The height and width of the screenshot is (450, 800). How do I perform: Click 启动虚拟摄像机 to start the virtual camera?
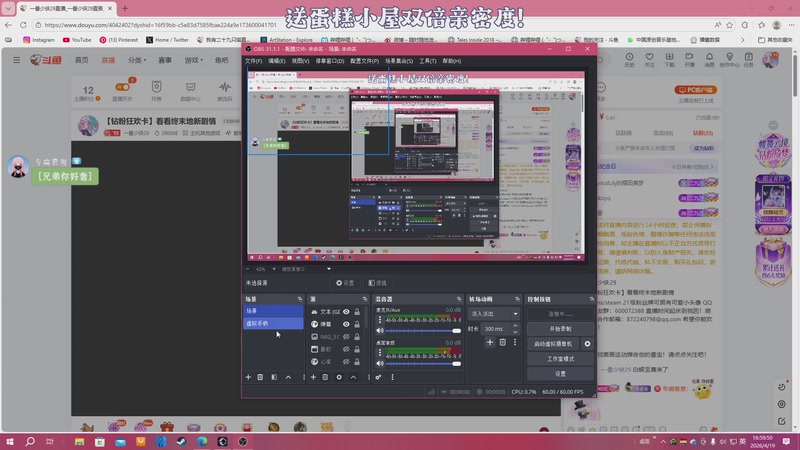click(x=554, y=344)
